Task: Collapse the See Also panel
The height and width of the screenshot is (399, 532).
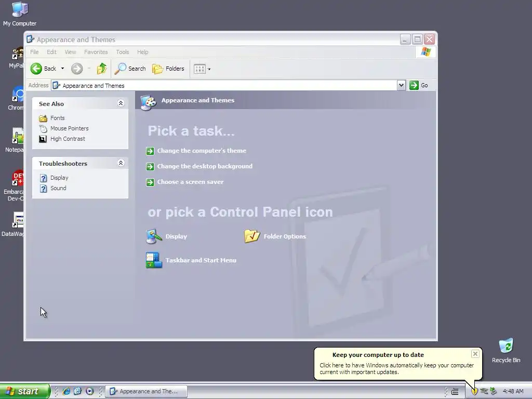Action: [x=121, y=103]
